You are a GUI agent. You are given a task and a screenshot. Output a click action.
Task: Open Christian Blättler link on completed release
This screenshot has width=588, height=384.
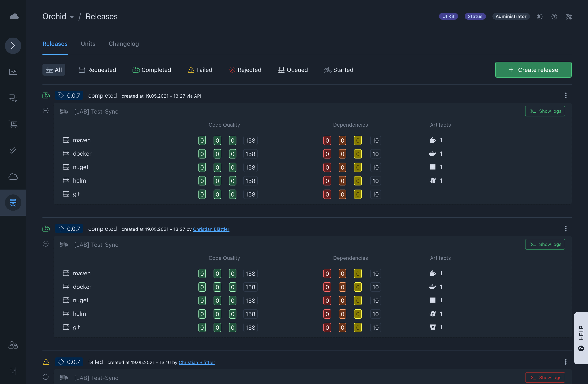click(211, 229)
